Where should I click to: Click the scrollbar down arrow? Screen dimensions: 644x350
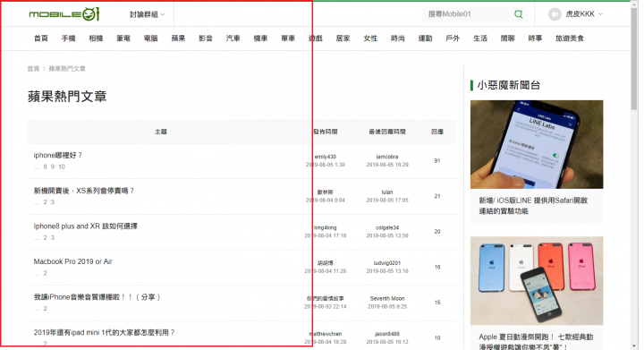tap(634, 346)
